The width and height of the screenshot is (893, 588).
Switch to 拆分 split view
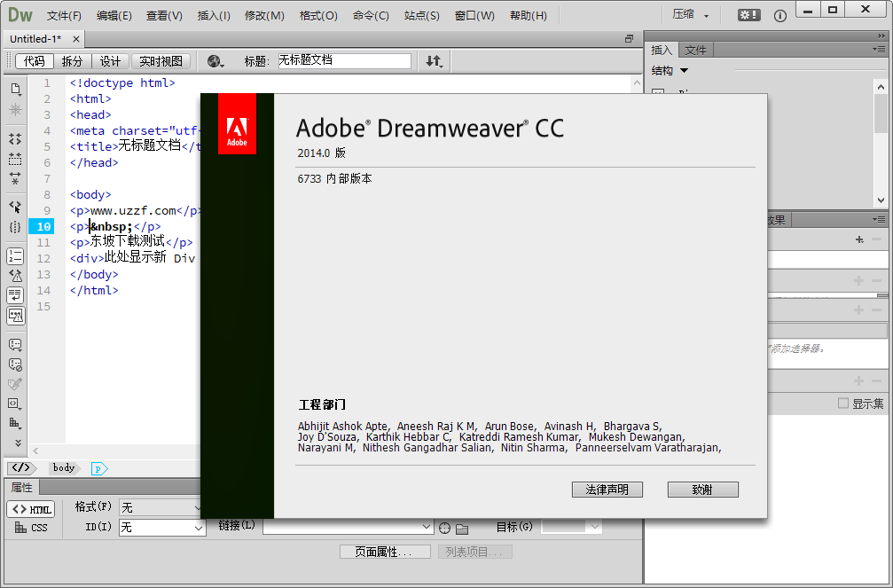[x=73, y=61]
